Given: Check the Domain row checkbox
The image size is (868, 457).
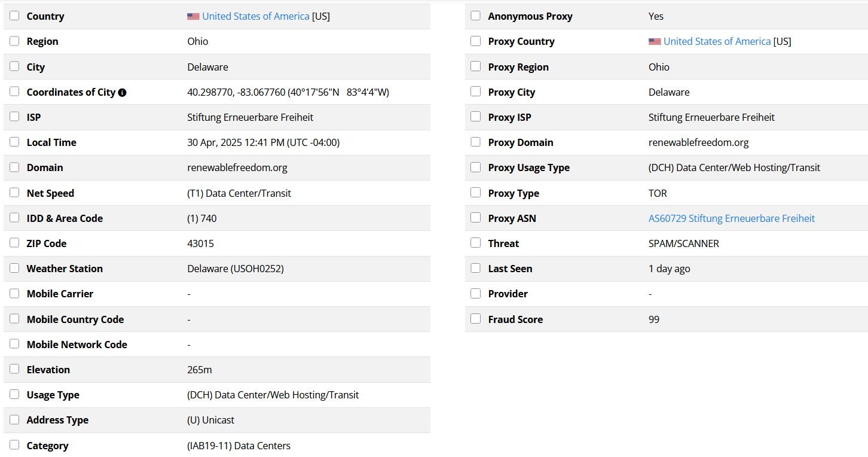Looking at the screenshot, I should pos(14,167).
